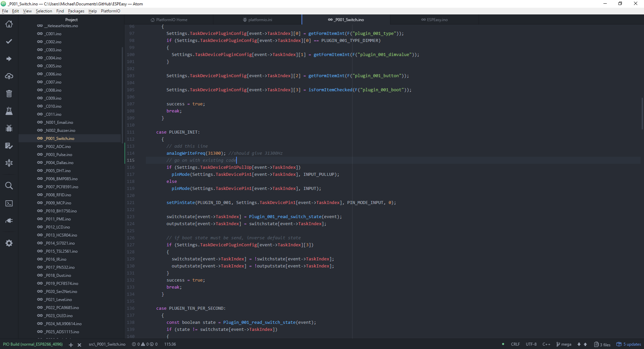
Task: Click the Upload arrow icon
Action: (9, 59)
